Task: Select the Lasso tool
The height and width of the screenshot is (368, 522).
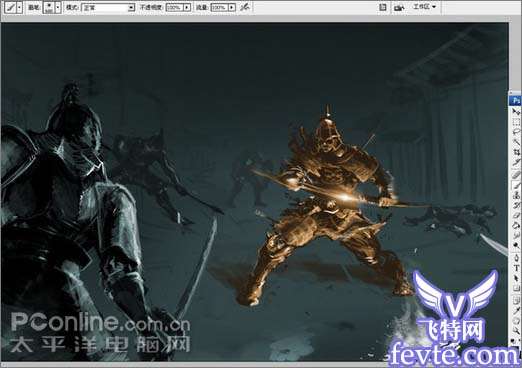Action: point(516,132)
